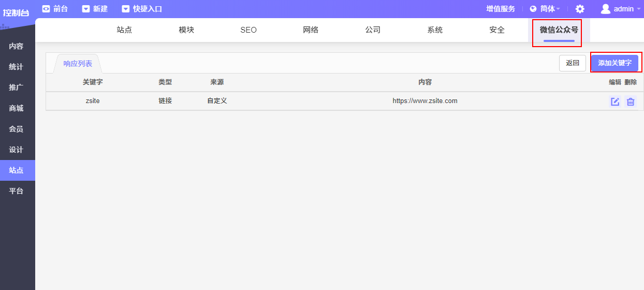Click the arrow icon beside 新建
Viewport: 644px width, 290px height.
click(86, 8)
